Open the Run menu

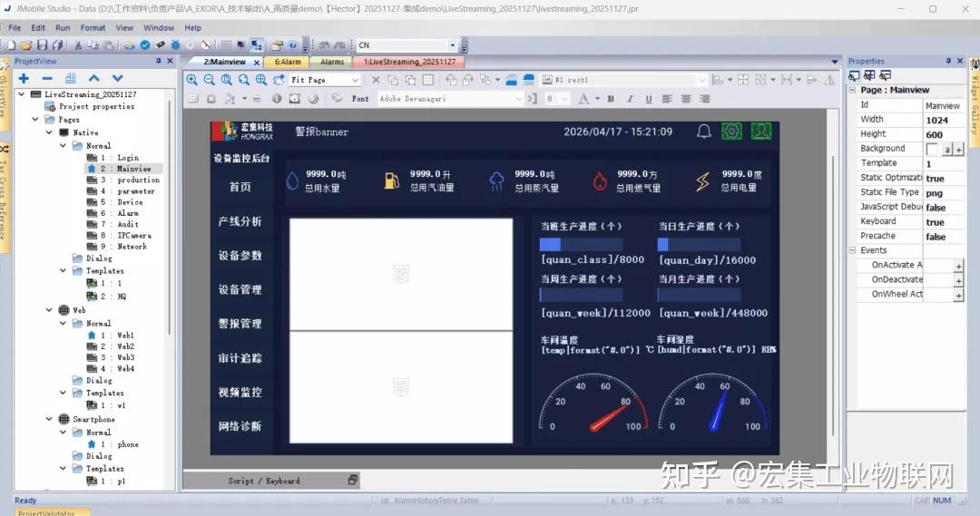63,27
